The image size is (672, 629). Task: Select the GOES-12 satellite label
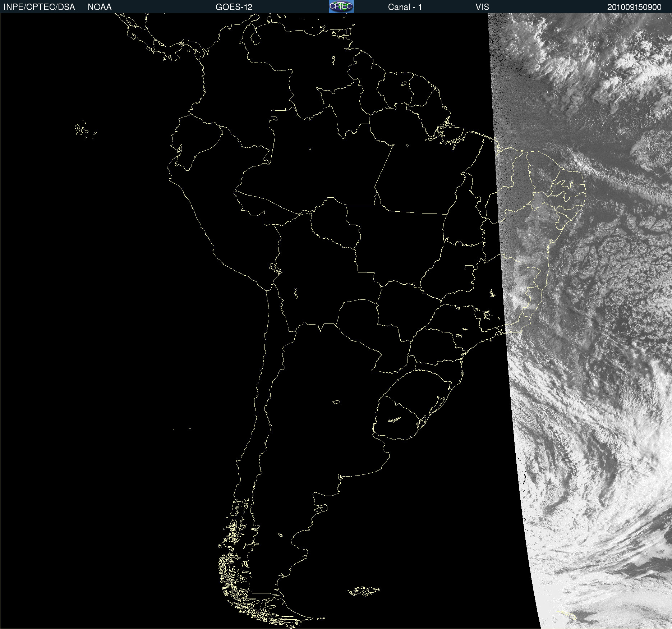234,7
